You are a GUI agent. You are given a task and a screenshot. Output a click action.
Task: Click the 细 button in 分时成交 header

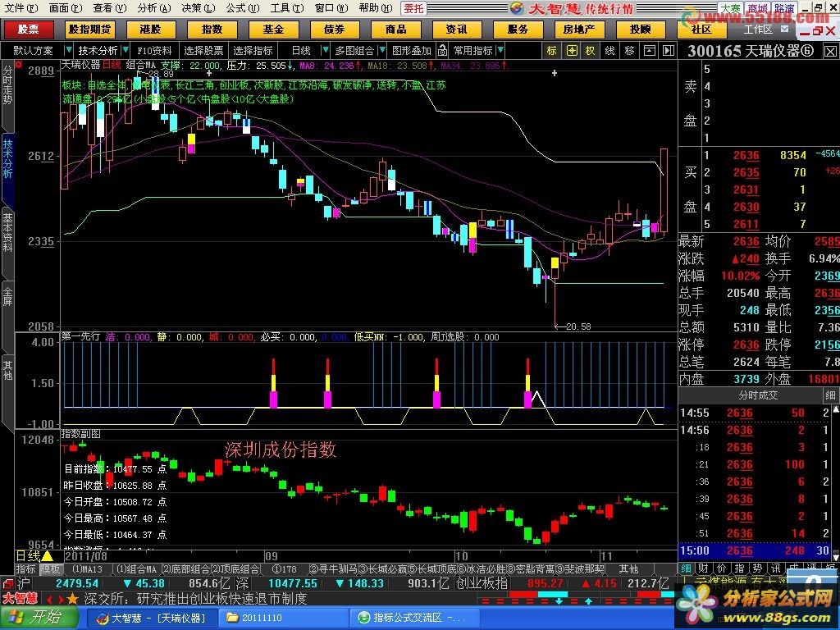tap(831, 395)
